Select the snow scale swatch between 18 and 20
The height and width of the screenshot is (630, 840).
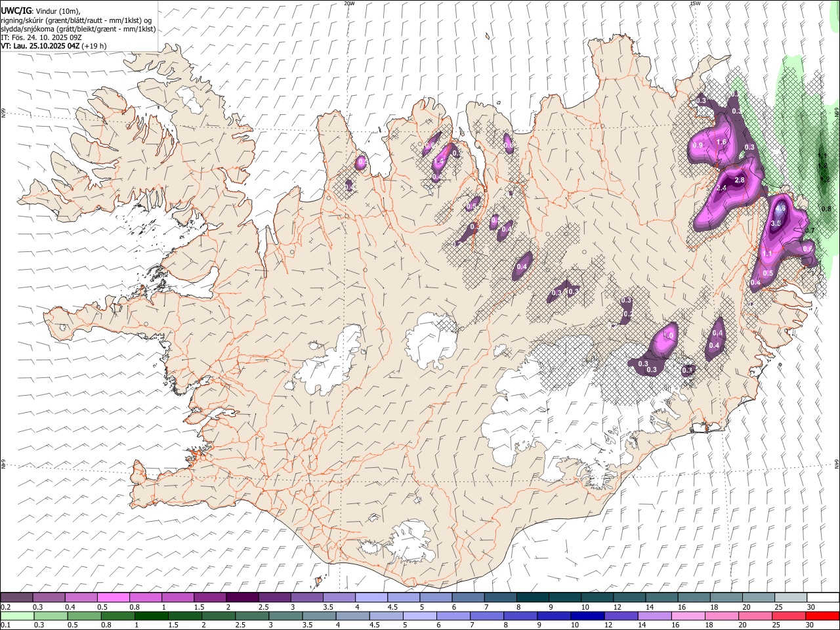point(725,597)
